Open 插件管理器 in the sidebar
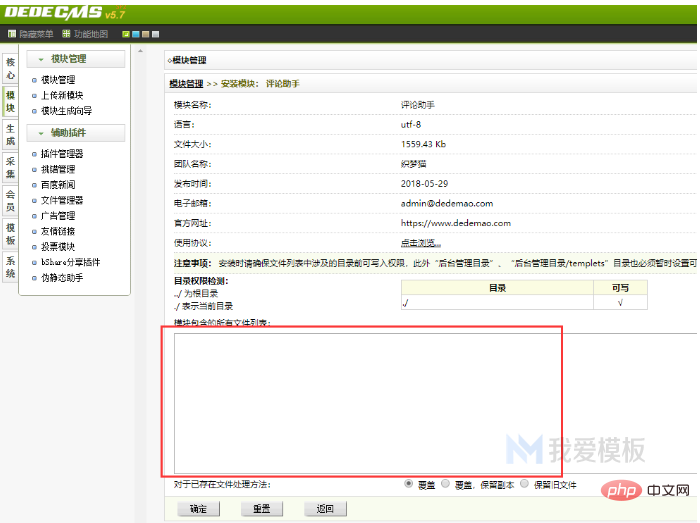 click(62, 154)
